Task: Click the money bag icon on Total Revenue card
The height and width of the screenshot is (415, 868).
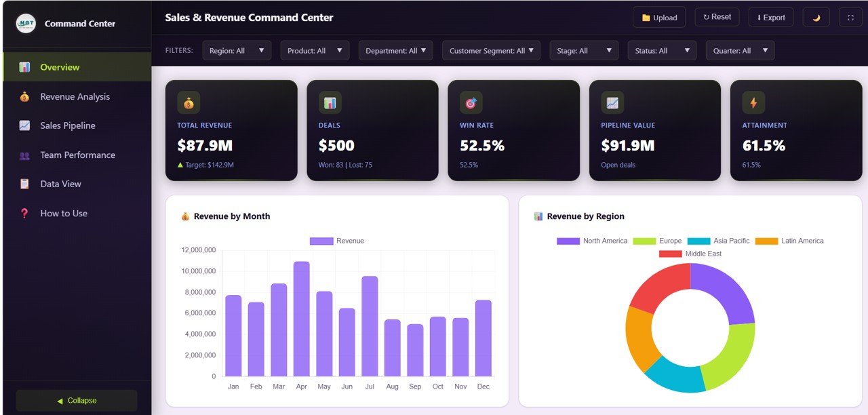Action: click(x=188, y=102)
